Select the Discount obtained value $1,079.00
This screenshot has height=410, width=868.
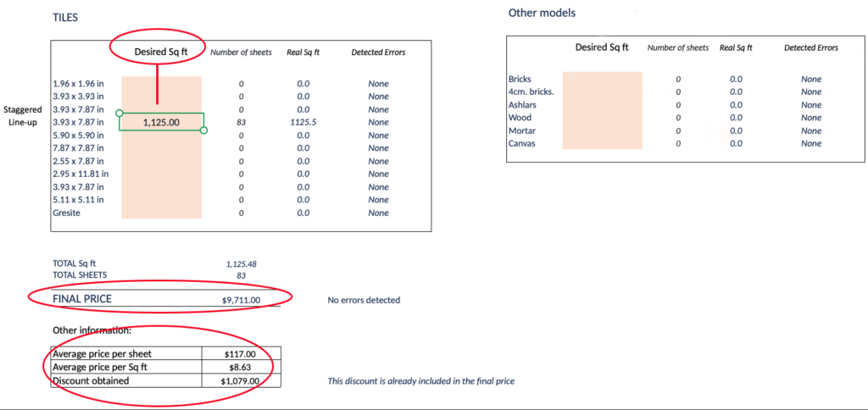pos(241,380)
